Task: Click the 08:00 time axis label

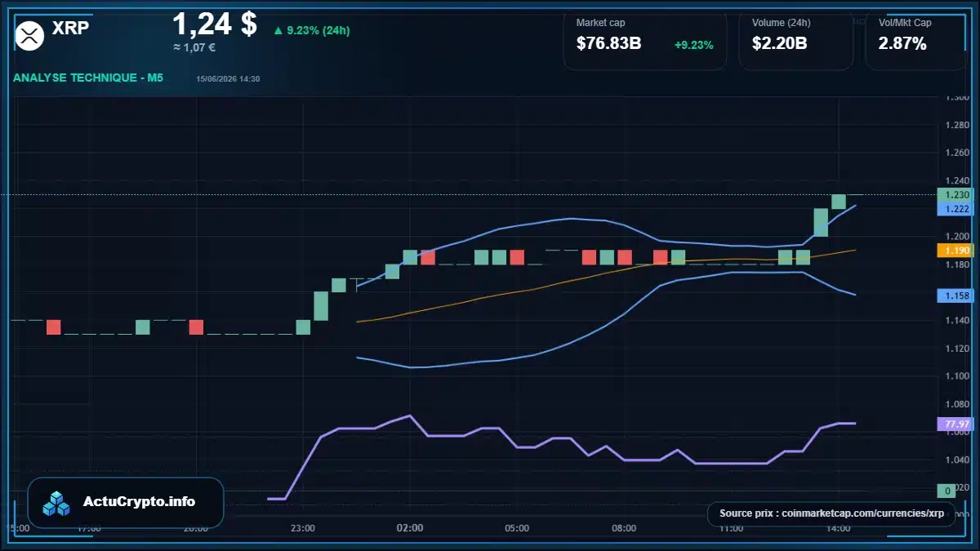Action: 624,528
